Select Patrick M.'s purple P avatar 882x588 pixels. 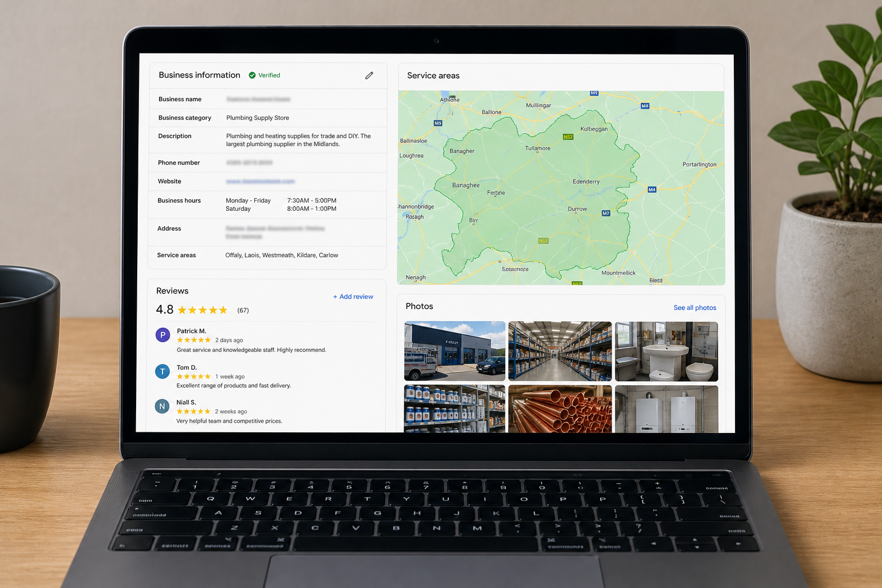163,335
